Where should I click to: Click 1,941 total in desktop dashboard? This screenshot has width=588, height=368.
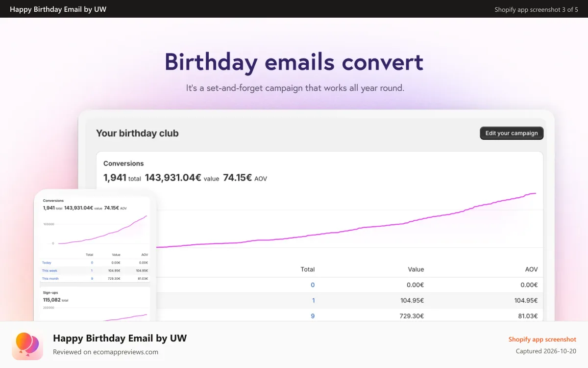coord(122,178)
